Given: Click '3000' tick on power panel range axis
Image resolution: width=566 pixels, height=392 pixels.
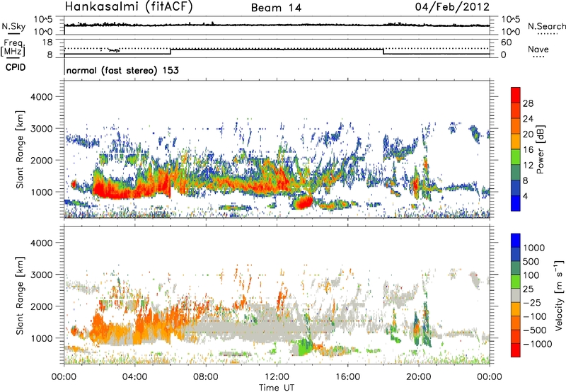Looking at the screenshot, I should point(41,129).
